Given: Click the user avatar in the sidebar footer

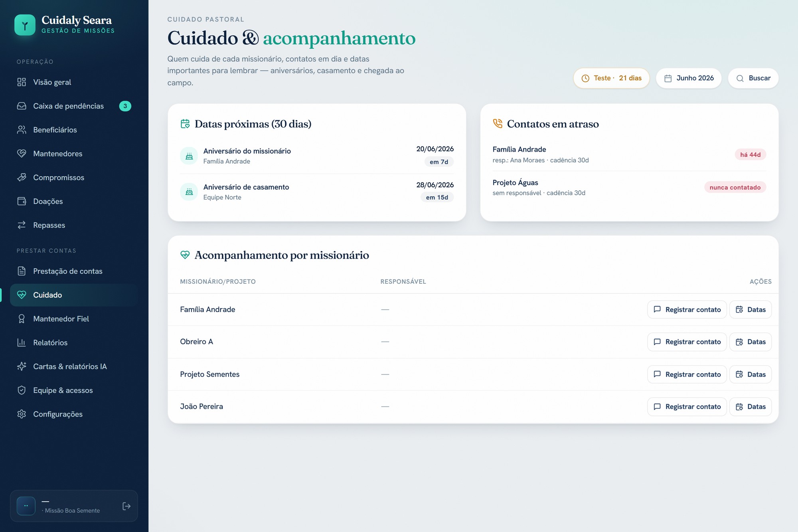Looking at the screenshot, I should [26, 506].
